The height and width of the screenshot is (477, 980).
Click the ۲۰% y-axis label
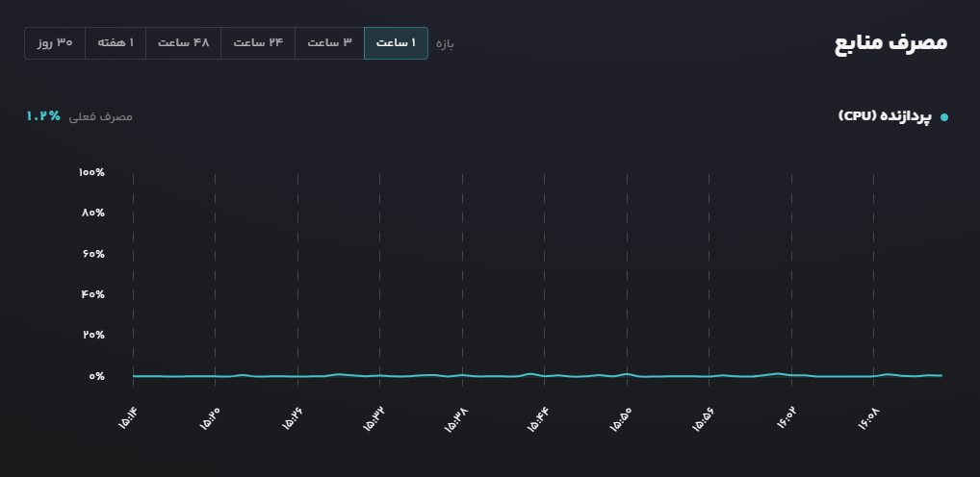93,335
